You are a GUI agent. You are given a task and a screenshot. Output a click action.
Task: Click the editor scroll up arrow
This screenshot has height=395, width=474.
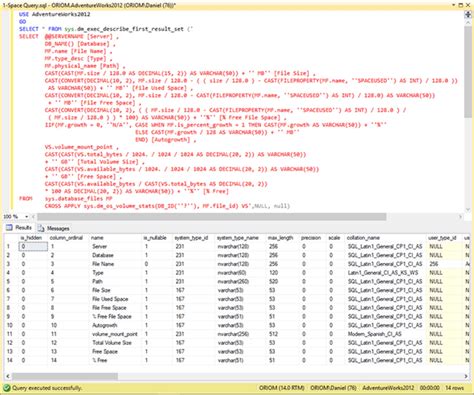click(x=468, y=22)
